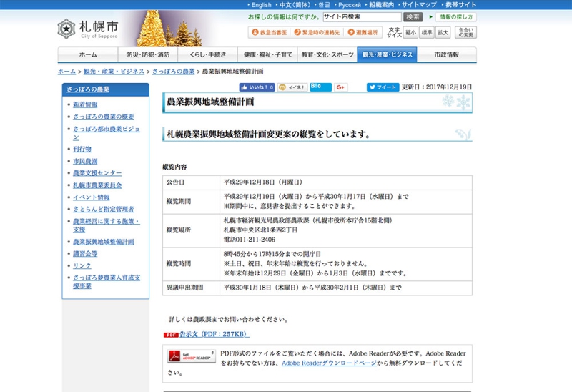Screen dimensions: 572x392
Task: Click the mixi イイネ! button
Action: coord(292,87)
